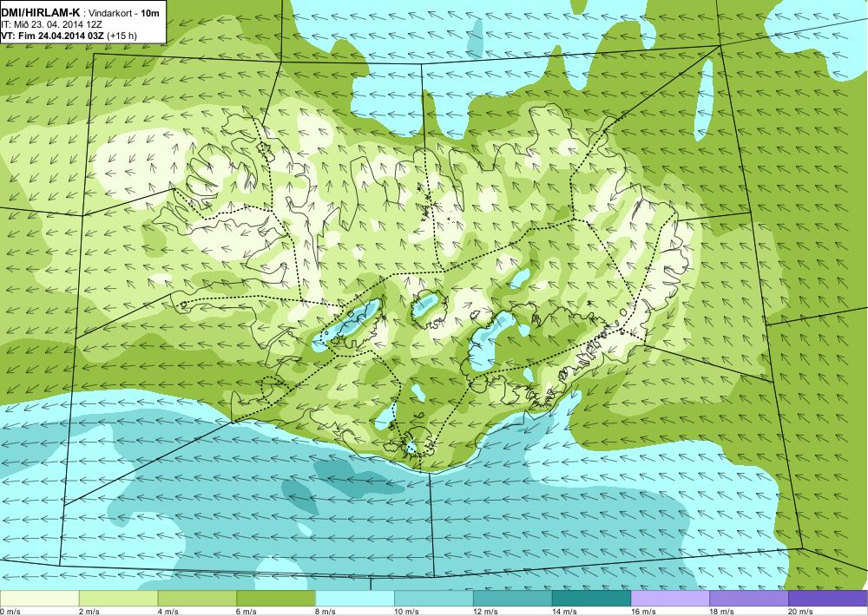Screen dimensions: 868x616
Task: Choose the 10–12 m/s light teal legend swatch
Action: (x=434, y=599)
